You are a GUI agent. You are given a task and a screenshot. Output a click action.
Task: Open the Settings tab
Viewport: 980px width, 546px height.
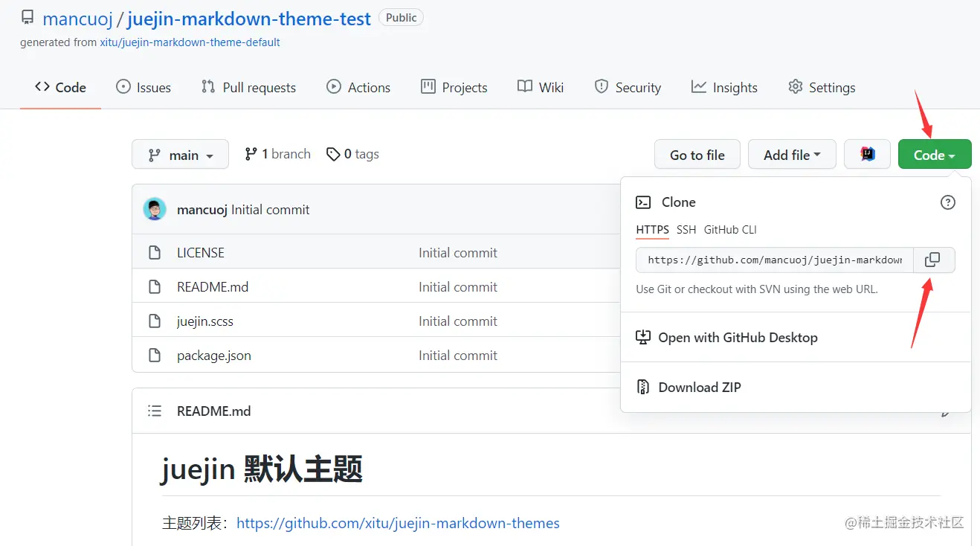pyautogui.click(x=822, y=87)
